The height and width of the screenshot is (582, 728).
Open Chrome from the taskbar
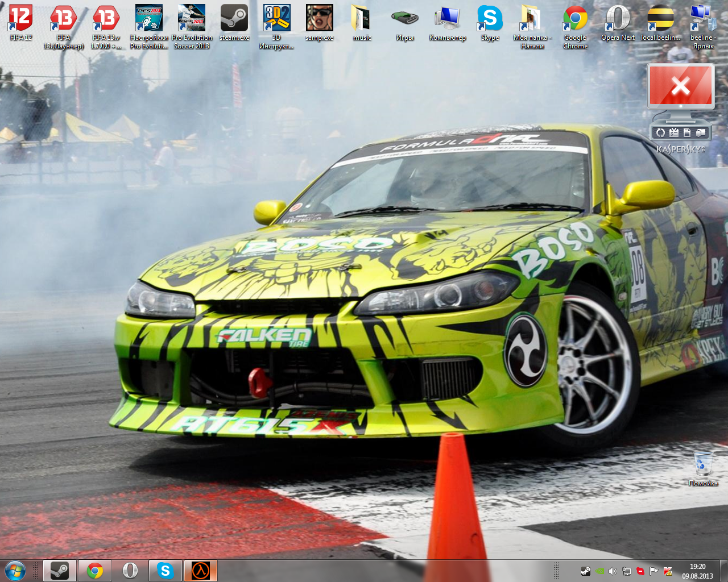(95, 571)
